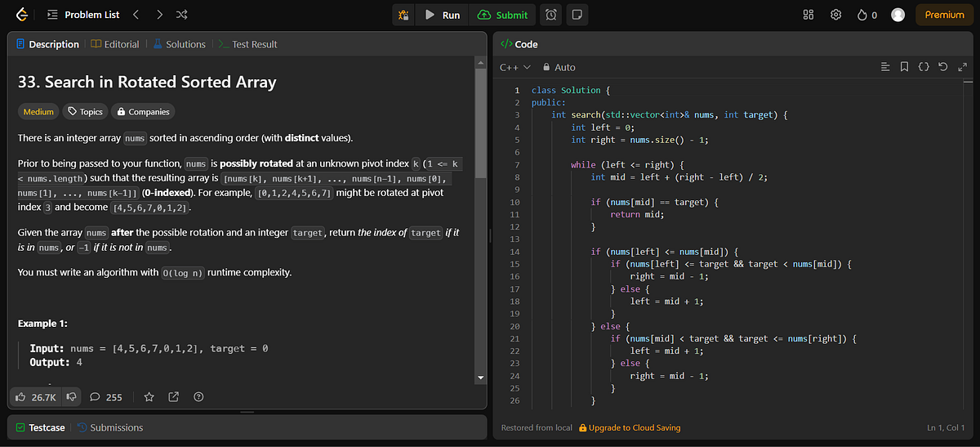Switch to the Description tab

tap(47, 44)
